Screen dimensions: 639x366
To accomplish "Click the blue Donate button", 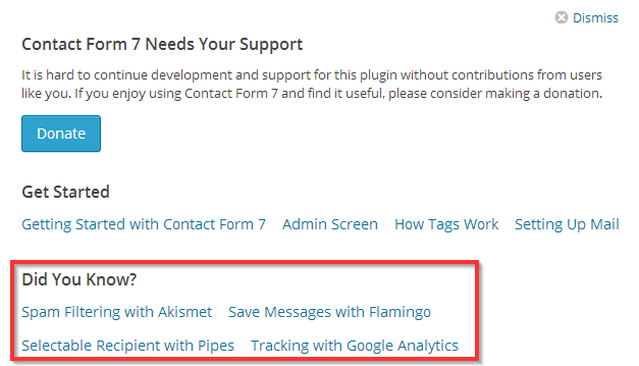I will 61,134.
